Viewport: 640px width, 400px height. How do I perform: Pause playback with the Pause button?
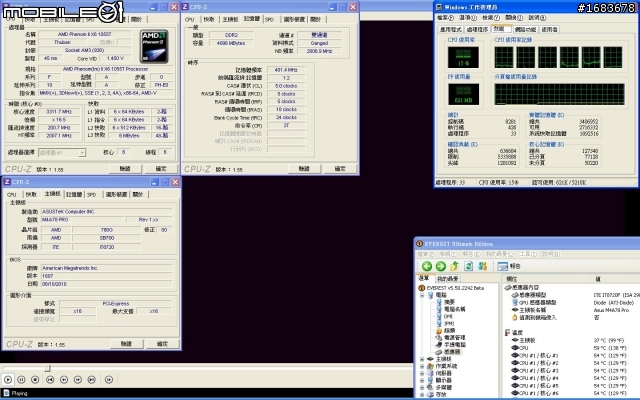[x=22, y=380]
